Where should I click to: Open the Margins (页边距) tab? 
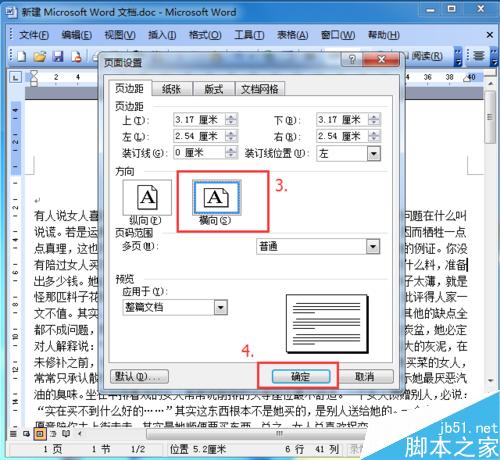tap(129, 88)
